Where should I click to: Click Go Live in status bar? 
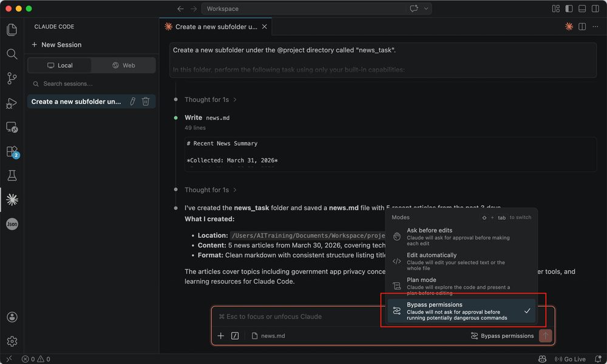pyautogui.click(x=571, y=359)
